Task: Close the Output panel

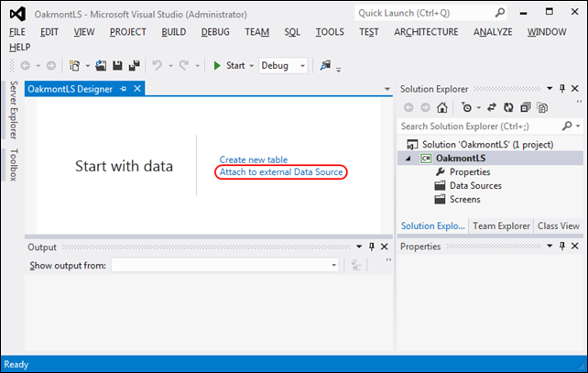Action: (x=385, y=247)
